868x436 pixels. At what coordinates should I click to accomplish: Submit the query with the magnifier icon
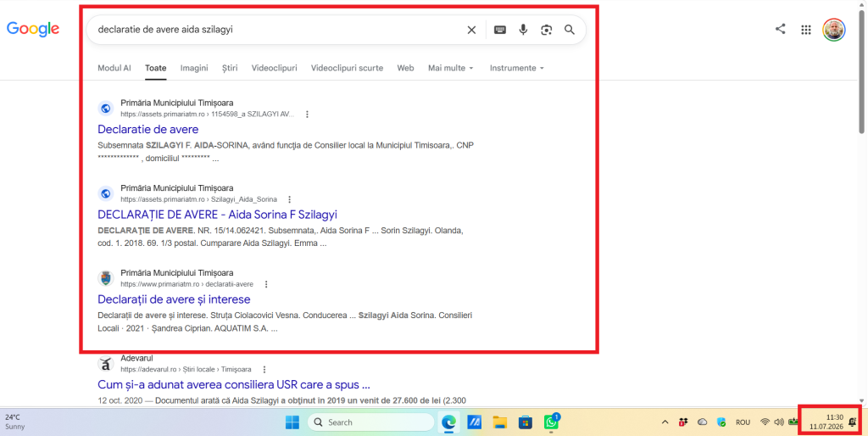tap(570, 30)
